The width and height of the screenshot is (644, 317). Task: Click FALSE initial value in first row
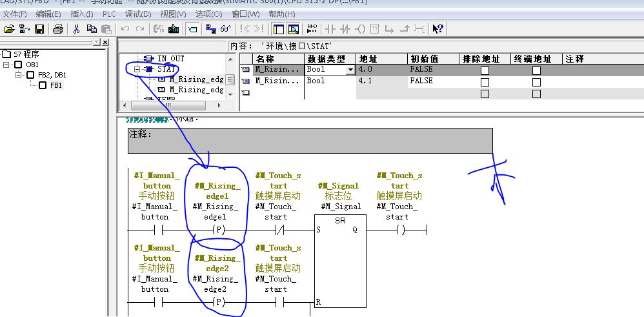tap(433, 70)
